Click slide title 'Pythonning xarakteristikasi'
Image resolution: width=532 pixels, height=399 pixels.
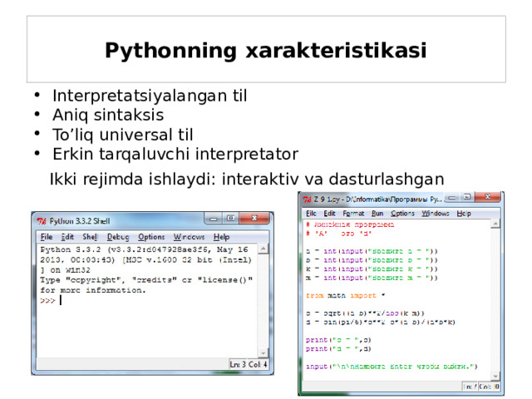click(x=266, y=50)
